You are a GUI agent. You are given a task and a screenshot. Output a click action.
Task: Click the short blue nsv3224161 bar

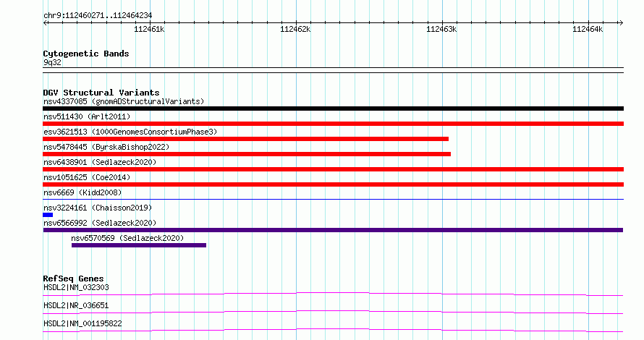[48, 215]
